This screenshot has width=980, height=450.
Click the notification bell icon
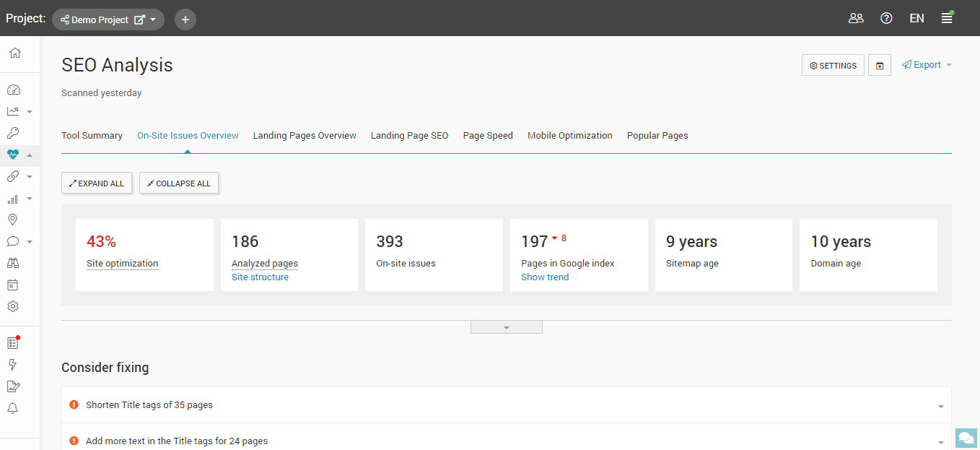tap(13, 408)
